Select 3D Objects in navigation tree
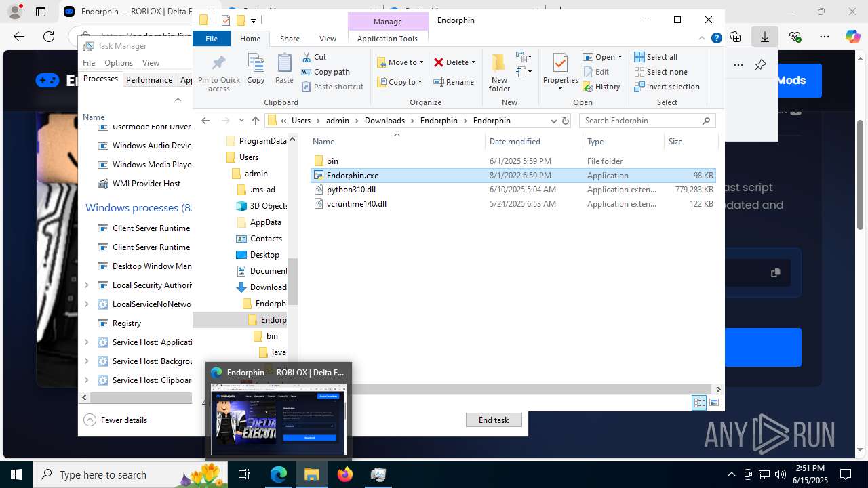Image resolution: width=868 pixels, height=488 pixels. 262,206
